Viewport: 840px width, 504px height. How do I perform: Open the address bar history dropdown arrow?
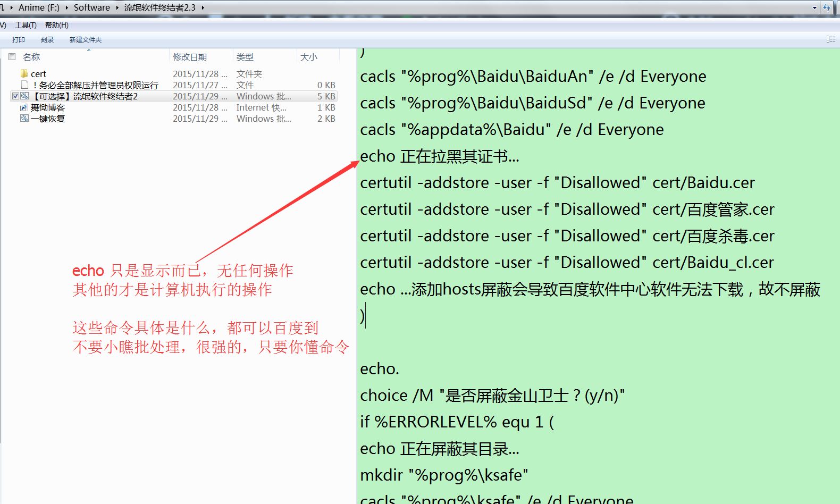(814, 7)
